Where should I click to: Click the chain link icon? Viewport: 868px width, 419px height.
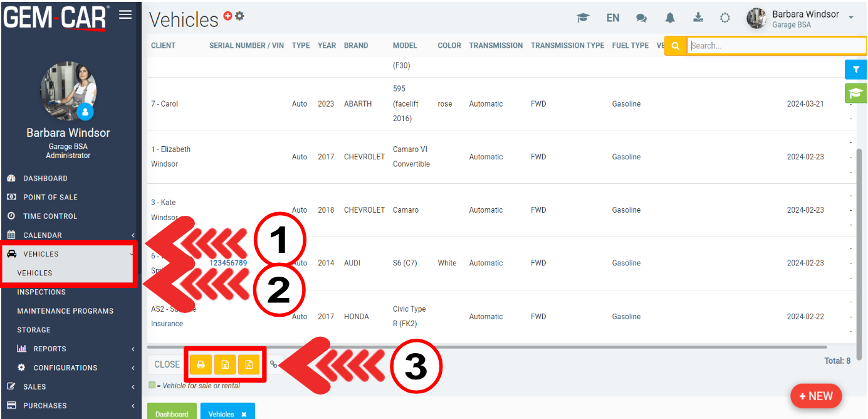274,364
